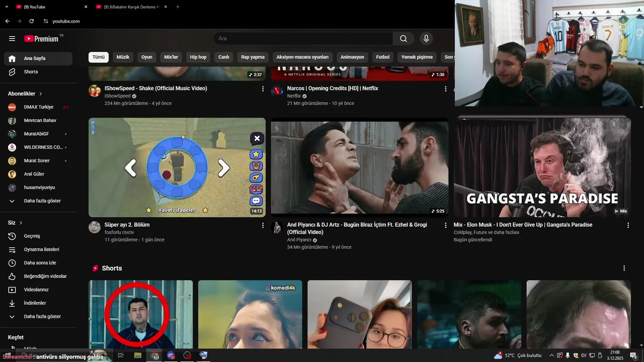The image size is (644, 362).
Task: Expand the Abonelikler section
Action: 25,94
